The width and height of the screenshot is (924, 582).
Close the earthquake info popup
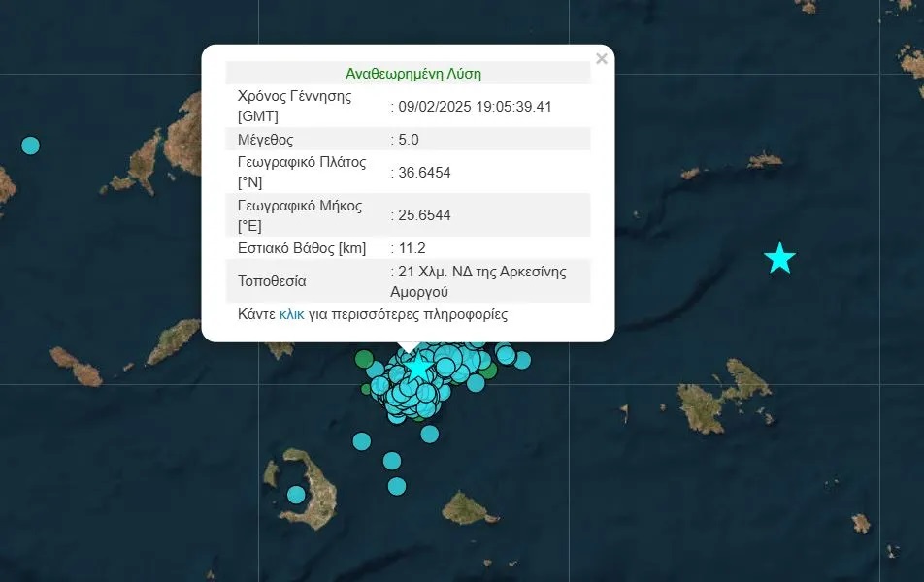tap(601, 59)
